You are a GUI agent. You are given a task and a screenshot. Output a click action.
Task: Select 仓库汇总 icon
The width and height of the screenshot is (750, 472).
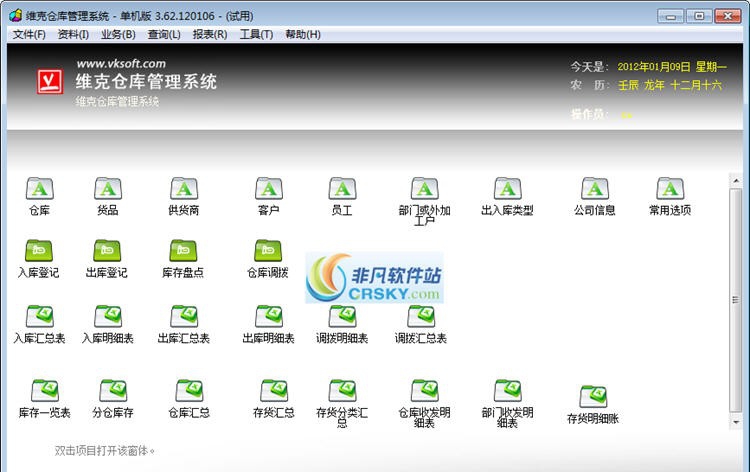[x=189, y=391]
